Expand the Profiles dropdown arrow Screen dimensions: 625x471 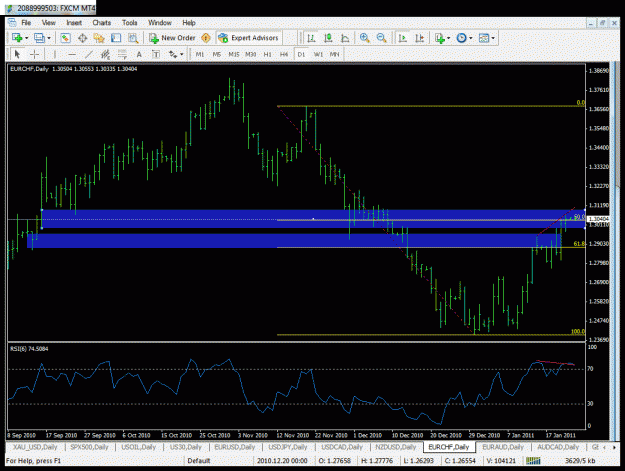49,38
